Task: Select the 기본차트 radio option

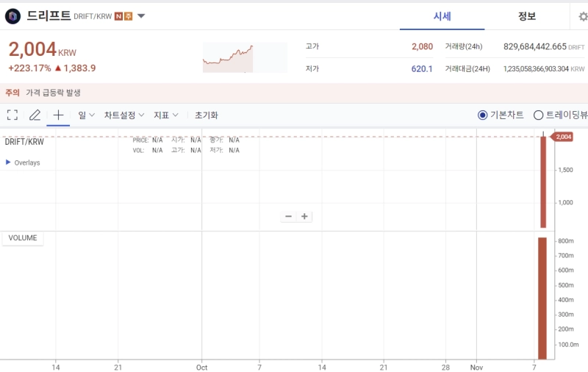Action: [x=483, y=115]
